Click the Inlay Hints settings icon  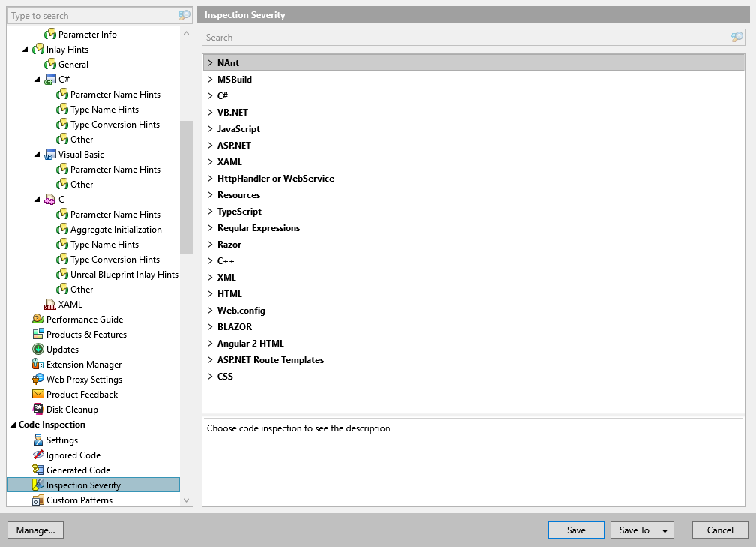[37, 50]
